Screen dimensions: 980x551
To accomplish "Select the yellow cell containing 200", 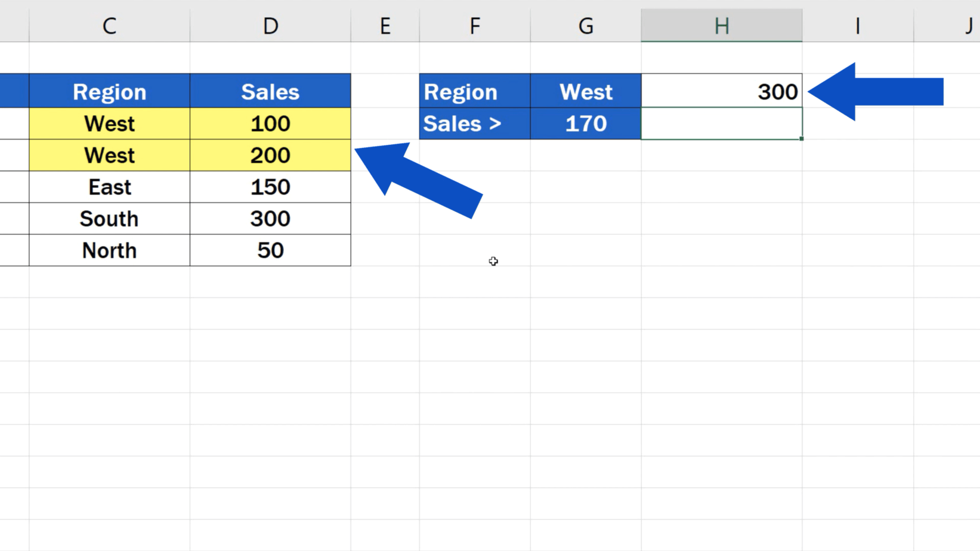I will tap(270, 155).
